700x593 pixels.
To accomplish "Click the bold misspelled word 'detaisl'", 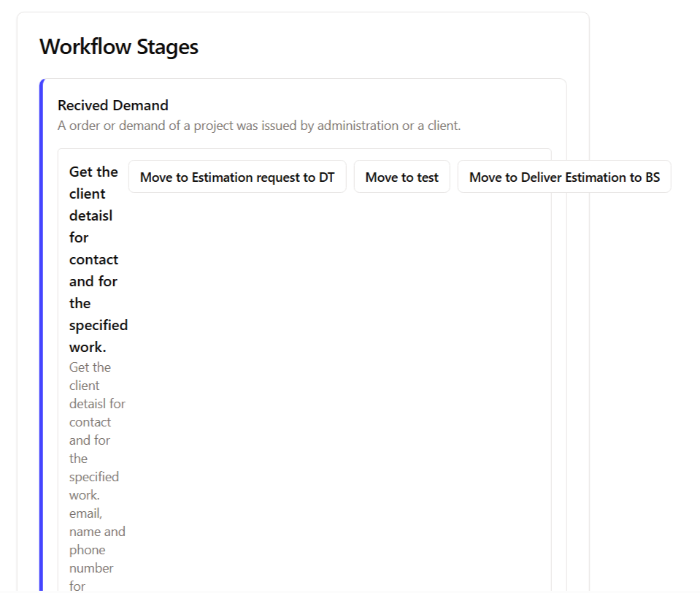I will point(91,216).
